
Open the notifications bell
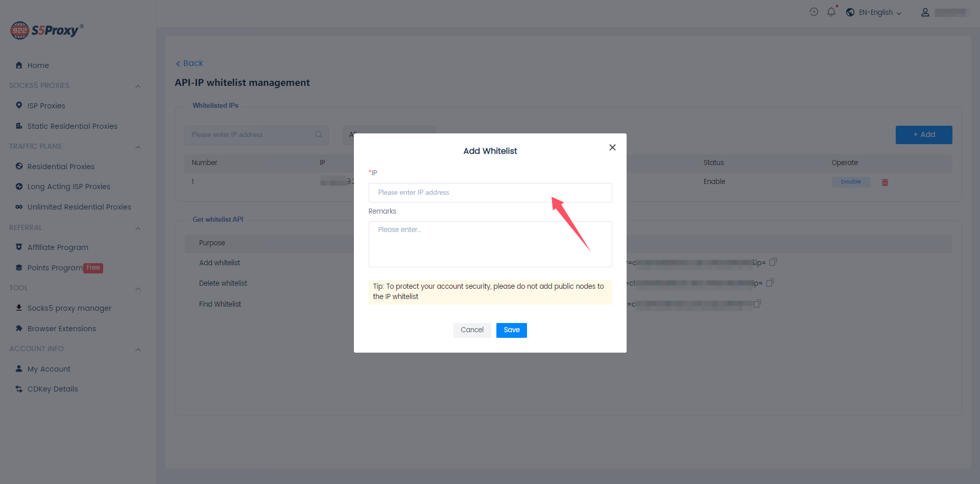click(x=831, y=12)
